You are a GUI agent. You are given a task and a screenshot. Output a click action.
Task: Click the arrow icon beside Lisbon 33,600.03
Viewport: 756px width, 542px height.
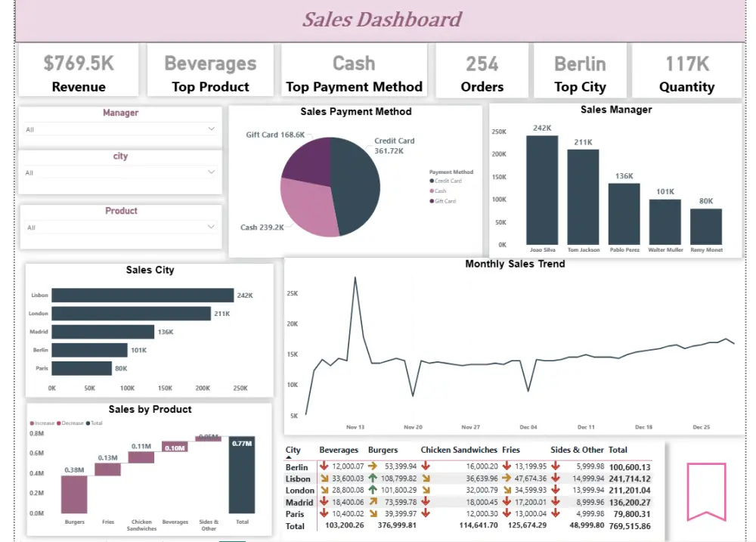click(x=324, y=479)
